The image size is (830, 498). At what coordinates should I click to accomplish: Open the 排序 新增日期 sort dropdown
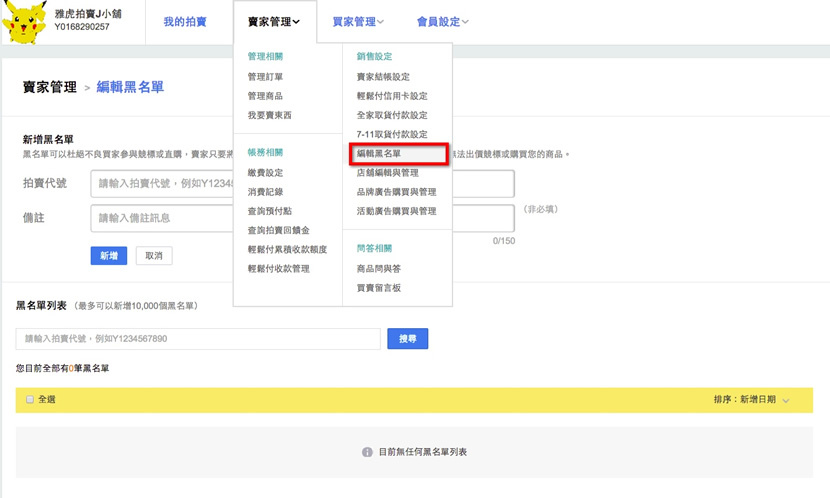tap(751, 399)
